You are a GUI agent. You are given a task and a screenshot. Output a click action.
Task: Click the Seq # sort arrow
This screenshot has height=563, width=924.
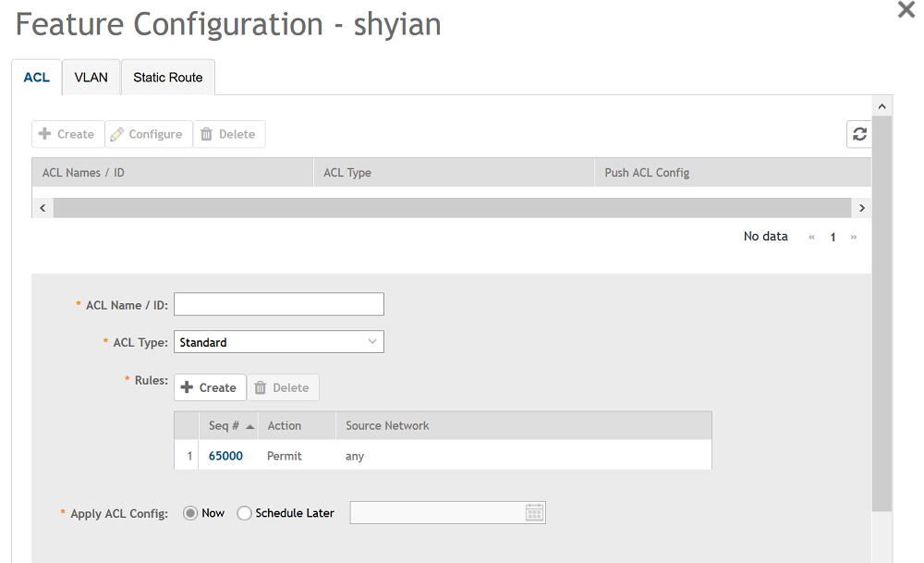[250, 426]
